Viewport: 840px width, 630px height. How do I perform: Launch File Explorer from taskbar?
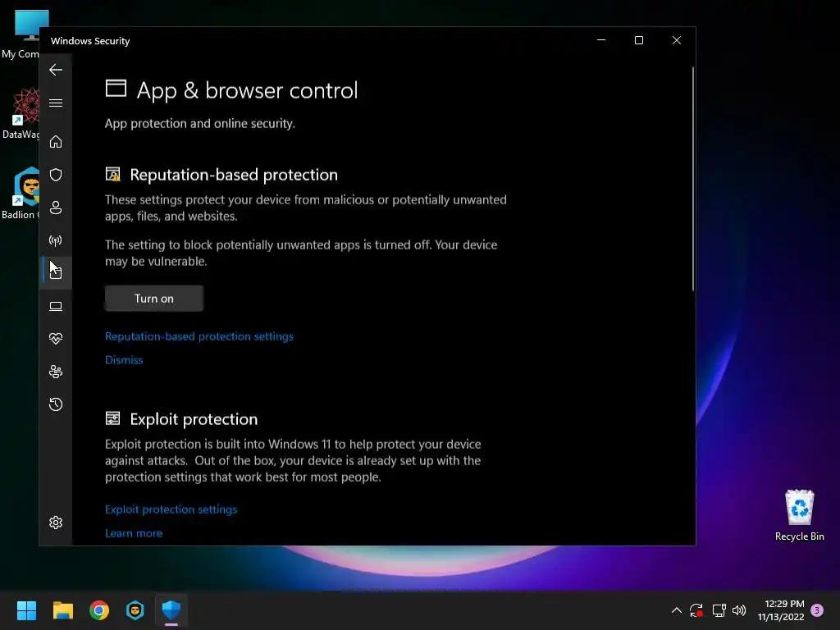(x=62, y=610)
